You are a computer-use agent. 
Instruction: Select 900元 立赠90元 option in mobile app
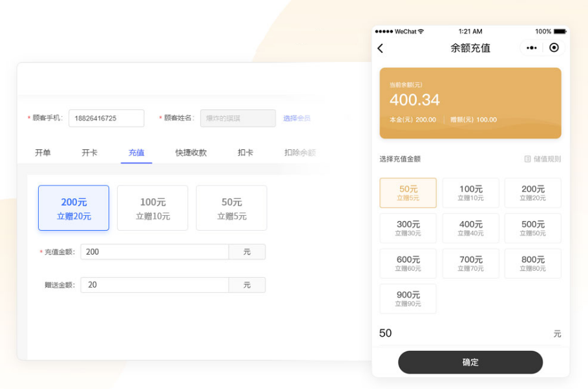pyautogui.click(x=408, y=299)
